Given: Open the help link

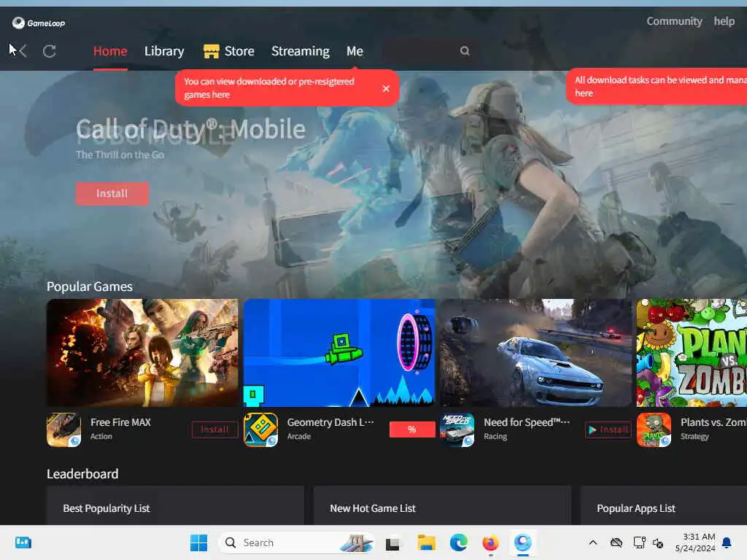Looking at the screenshot, I should (724, 21).
